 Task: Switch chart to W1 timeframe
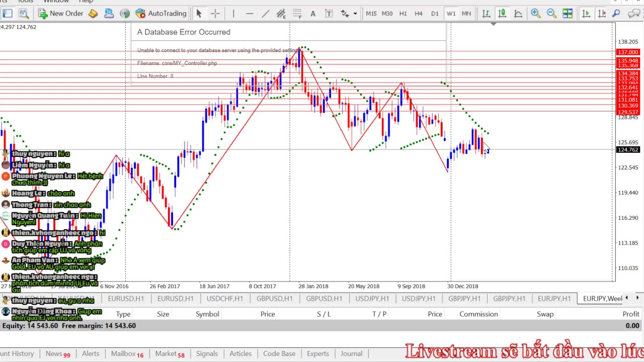click(x=451, y=14)
